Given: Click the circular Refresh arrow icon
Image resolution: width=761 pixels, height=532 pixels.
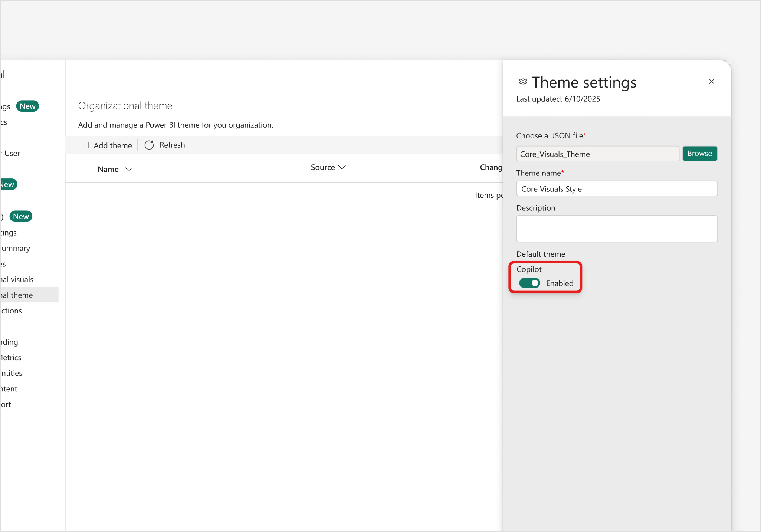Looking at the screenshot, I should pos(149,145).
